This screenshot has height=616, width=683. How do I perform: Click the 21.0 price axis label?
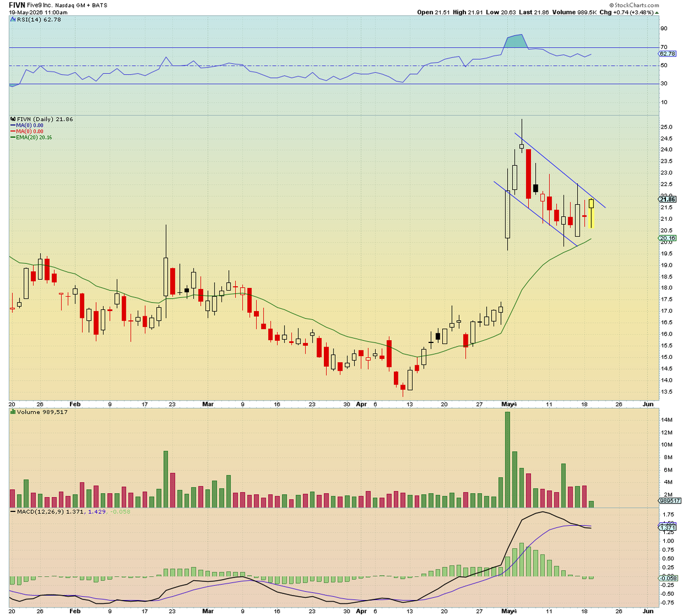[666, 219]
